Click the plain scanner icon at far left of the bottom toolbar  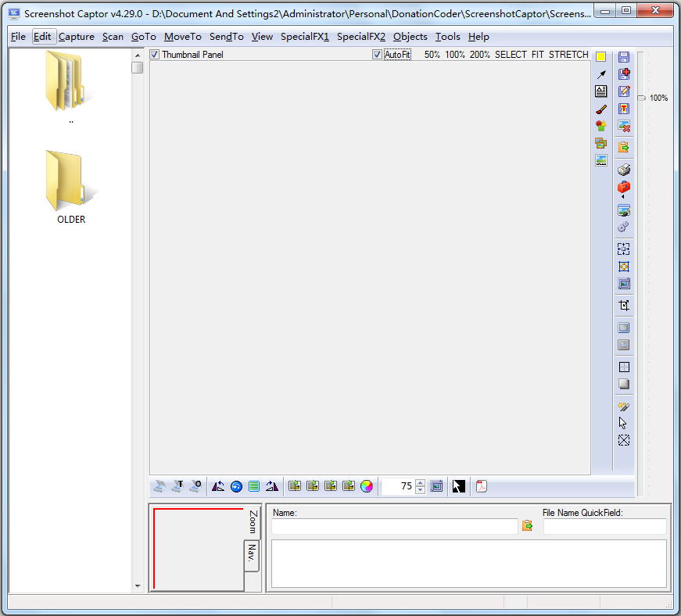pos(159,487)
